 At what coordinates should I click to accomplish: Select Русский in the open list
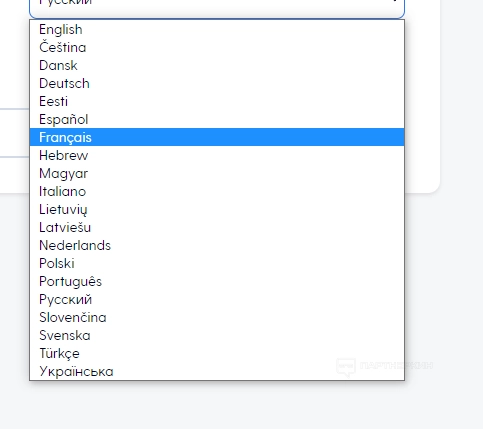click(x=217, y=299)
